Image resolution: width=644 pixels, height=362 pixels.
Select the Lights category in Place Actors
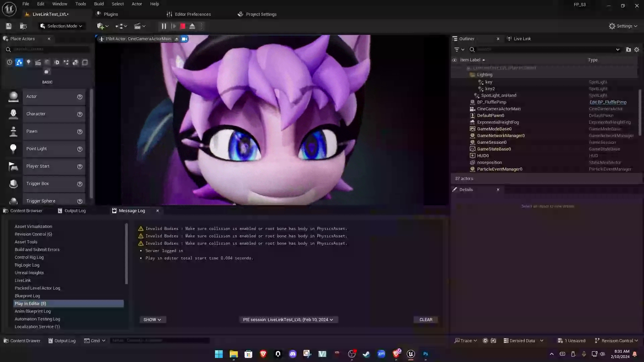coord(29,62)
